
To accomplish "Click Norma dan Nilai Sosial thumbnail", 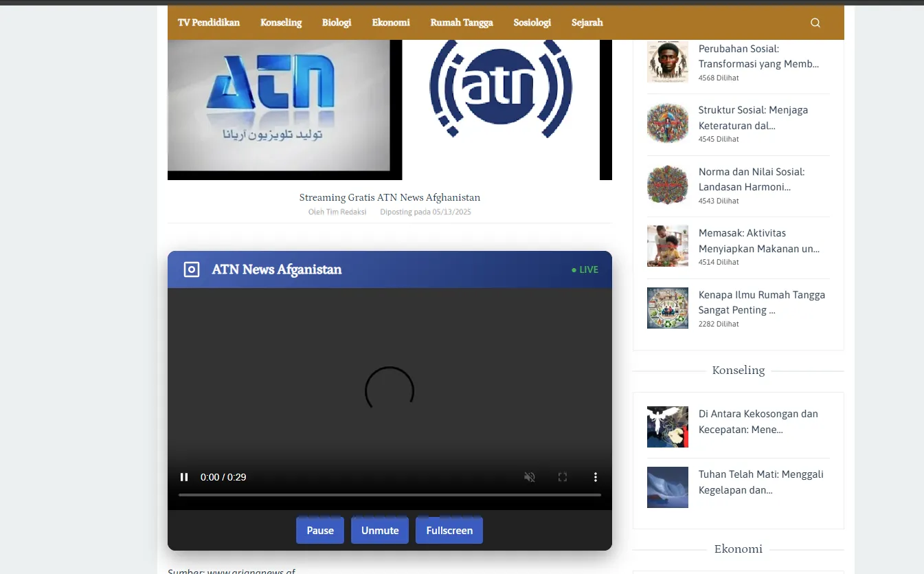I will (x=668, y=185).
